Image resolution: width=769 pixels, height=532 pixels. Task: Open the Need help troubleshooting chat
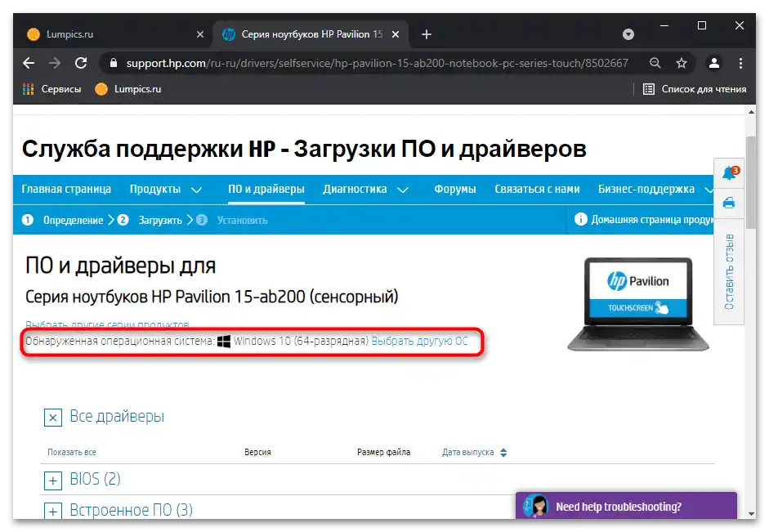626,506
